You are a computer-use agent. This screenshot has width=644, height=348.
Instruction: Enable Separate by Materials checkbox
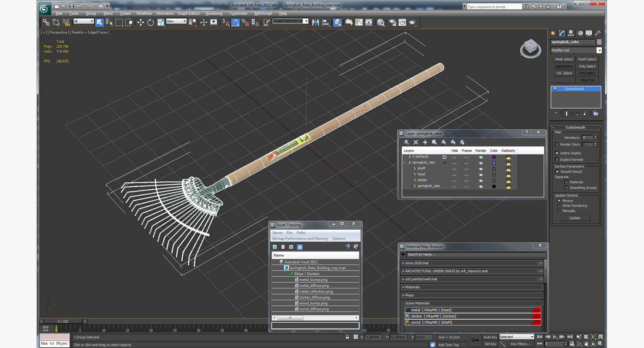point(567,182)
